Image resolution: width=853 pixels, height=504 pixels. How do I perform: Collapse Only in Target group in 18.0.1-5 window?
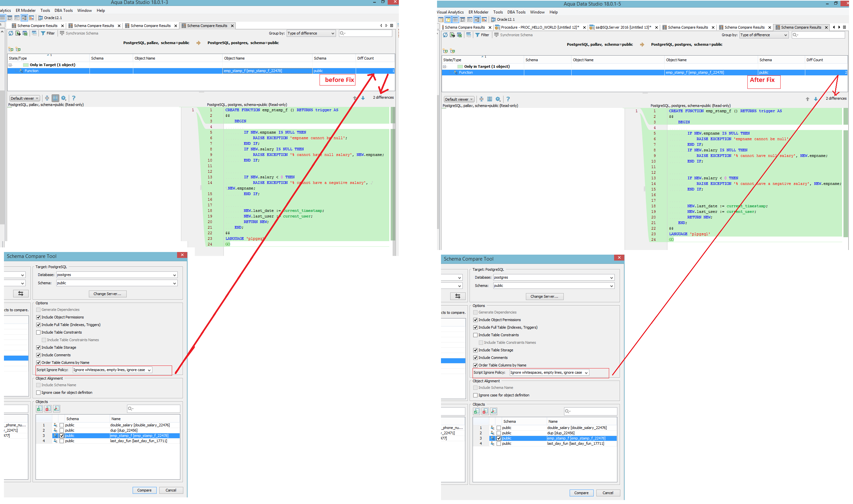click(x=445, y=66)
